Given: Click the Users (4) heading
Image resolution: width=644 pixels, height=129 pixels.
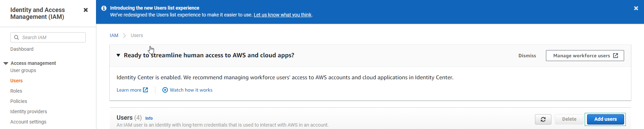Looking at the screenshot, I should click(x=129, y=118).
